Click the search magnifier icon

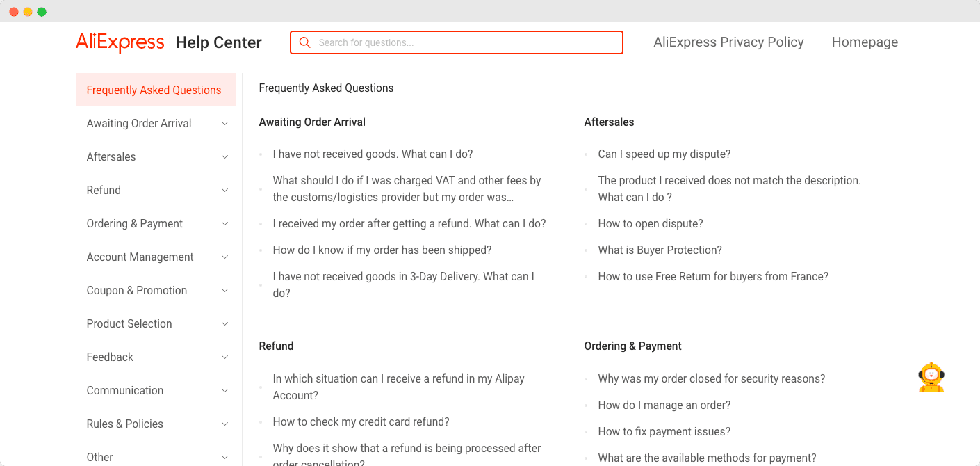pyautogui.click(x=304, y=42)
